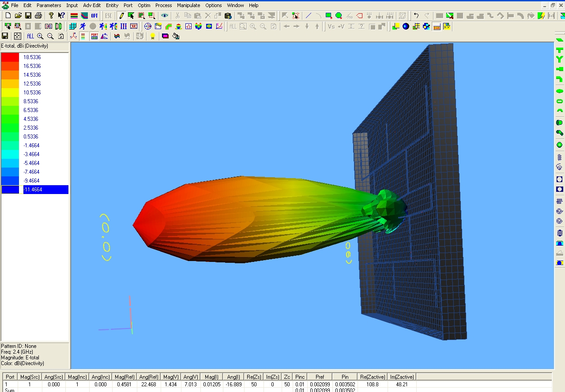Click the yellow light bulb icon

pyautogui.click(x=153, y=36)
